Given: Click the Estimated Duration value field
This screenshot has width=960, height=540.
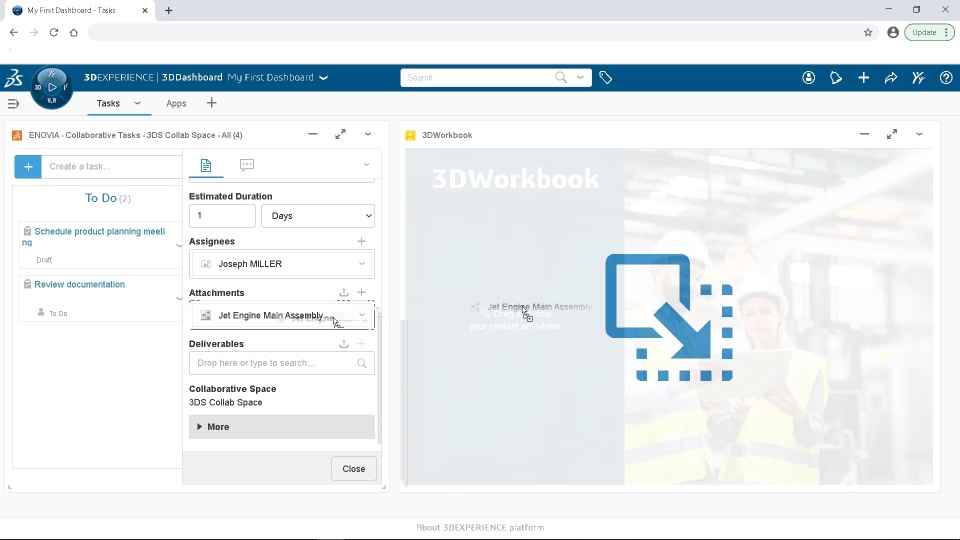Looking at the screenshot, I should click(222, 216).
